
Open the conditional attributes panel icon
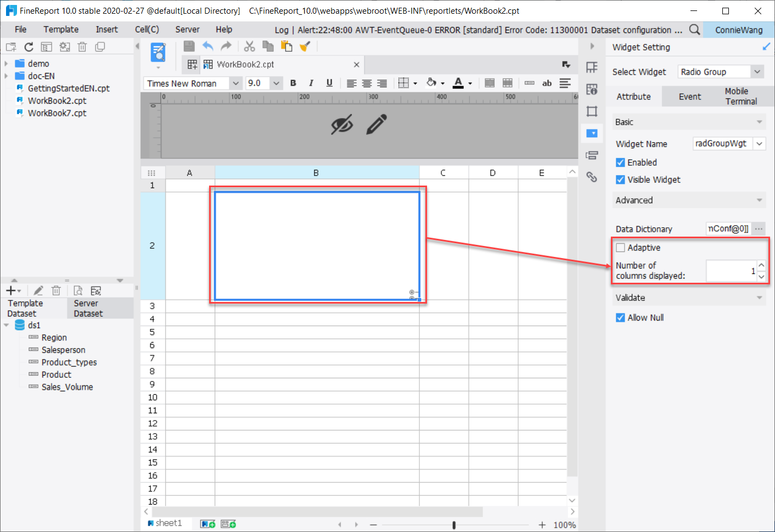tap(592, 155)
